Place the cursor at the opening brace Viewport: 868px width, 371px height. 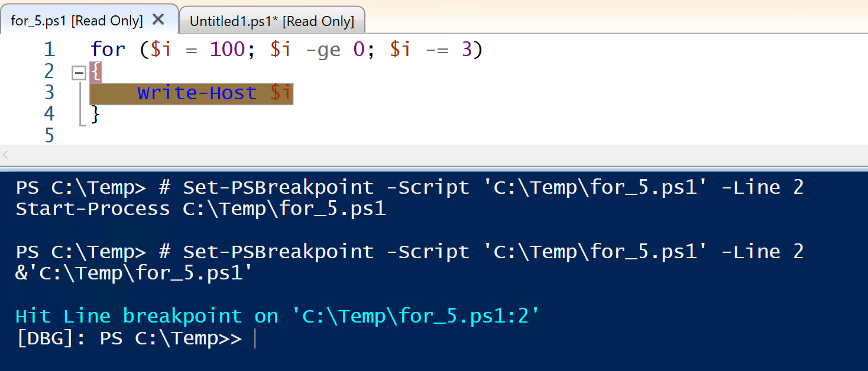tap(96, 72)
